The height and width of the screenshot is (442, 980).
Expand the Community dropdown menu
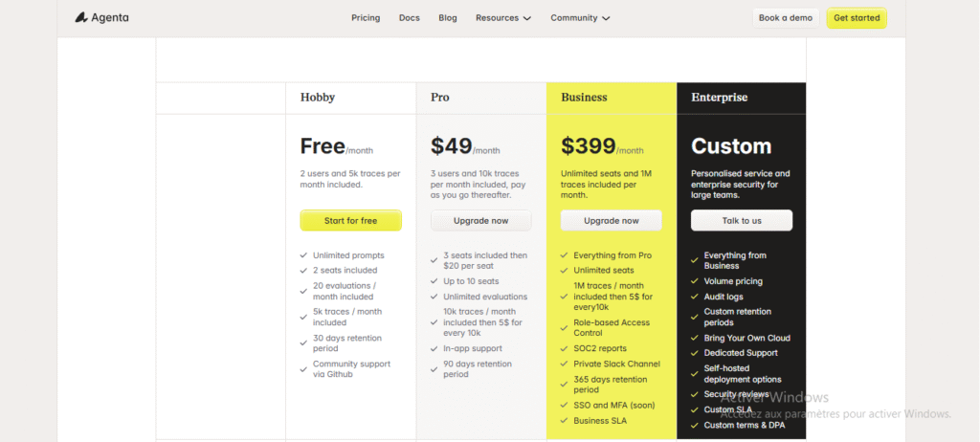point(580,18)
